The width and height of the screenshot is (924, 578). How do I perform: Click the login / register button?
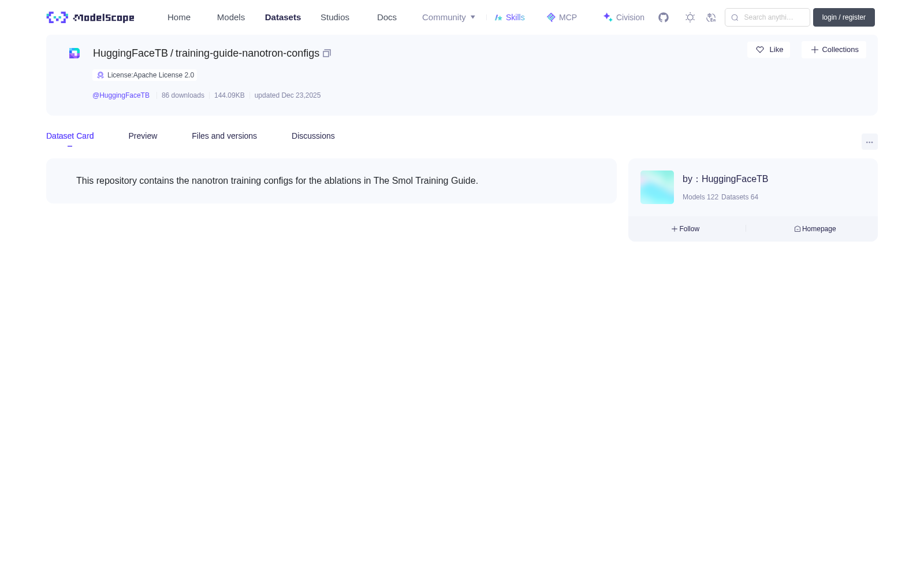[844, 17]
